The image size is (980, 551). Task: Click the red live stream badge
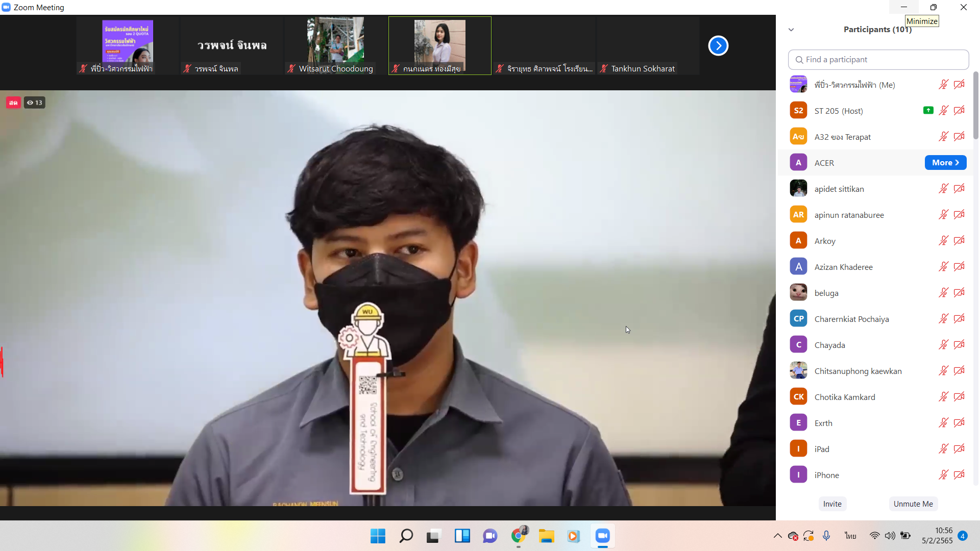pos(13,103)
